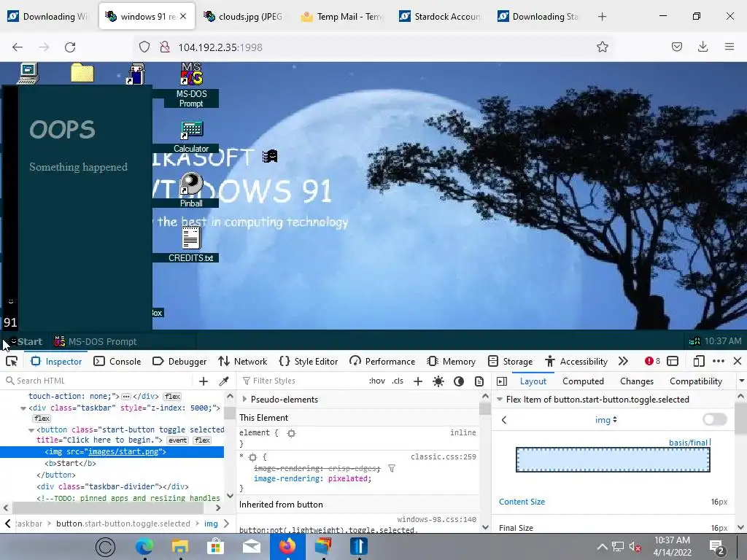The image size is (747, 560).
Task: Open the Style Editor tab
Action: [309, 362]
